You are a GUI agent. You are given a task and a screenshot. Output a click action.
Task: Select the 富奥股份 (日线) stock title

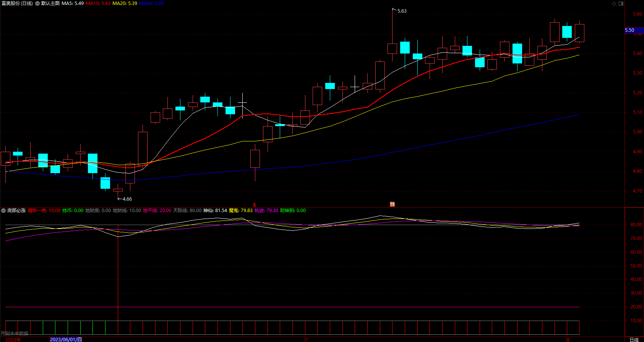pyautogui.click(x=17, y=3)
